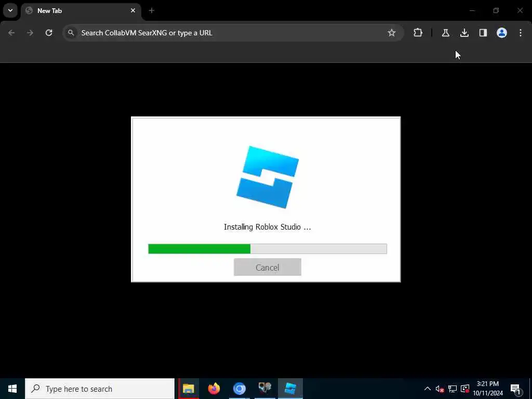Close the New Tab tab
This screenshot has height=399, width=532.
pyautogui.click(x=133, y=10)
